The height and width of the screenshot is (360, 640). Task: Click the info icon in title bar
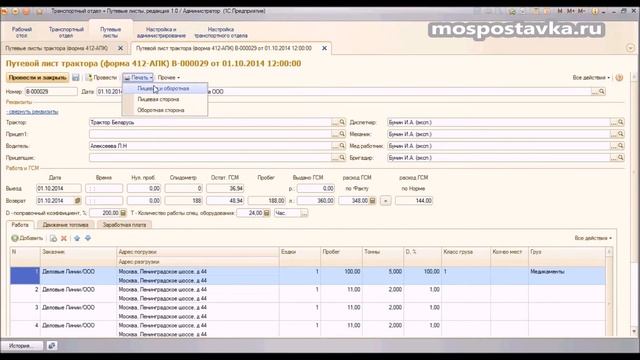coord(595,11)
